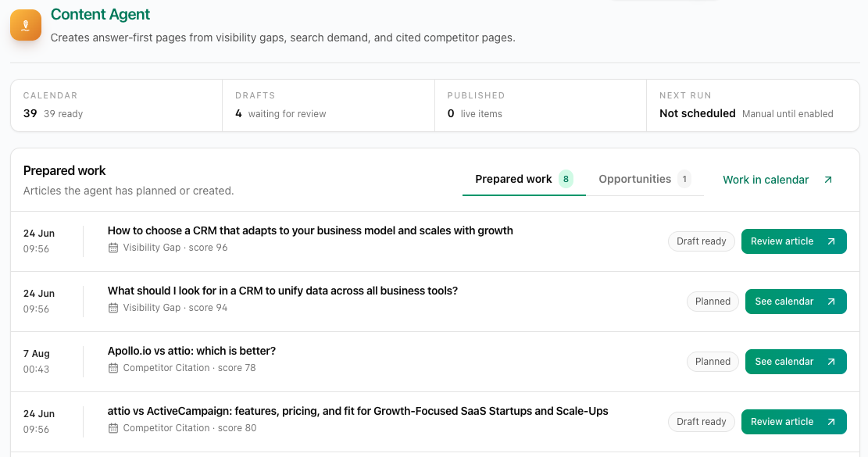
Task: Review article for attio vs ActiveCampaign
Action: 794,422
